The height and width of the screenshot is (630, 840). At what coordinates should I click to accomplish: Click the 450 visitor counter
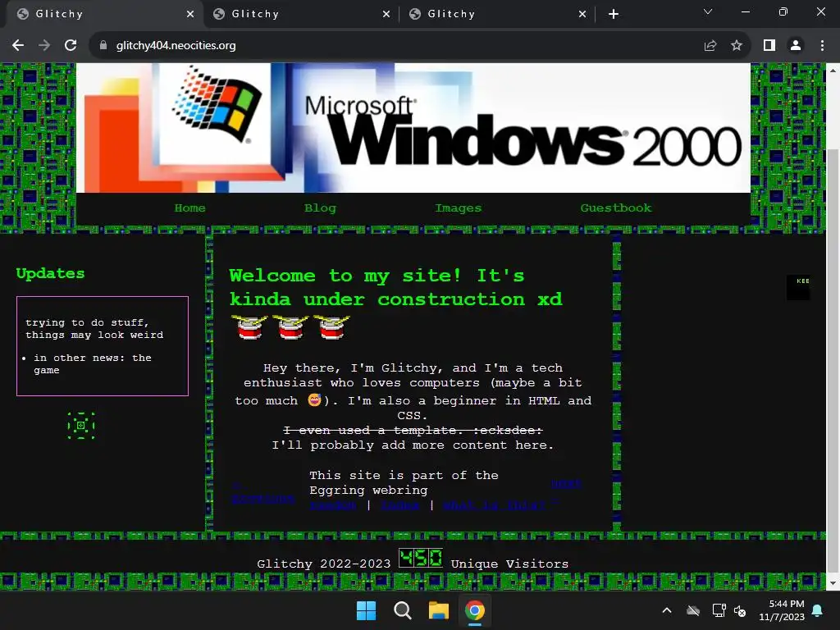point(421,558)
